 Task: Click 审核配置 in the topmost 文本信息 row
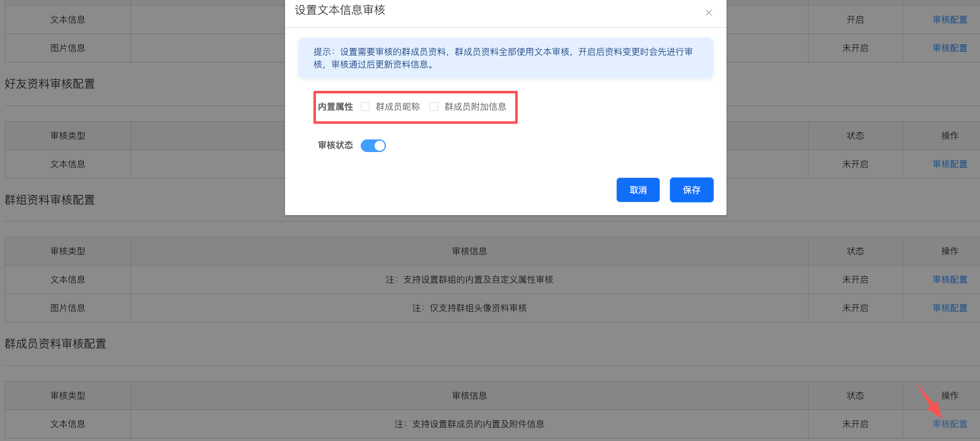click(x=950, y=20)
